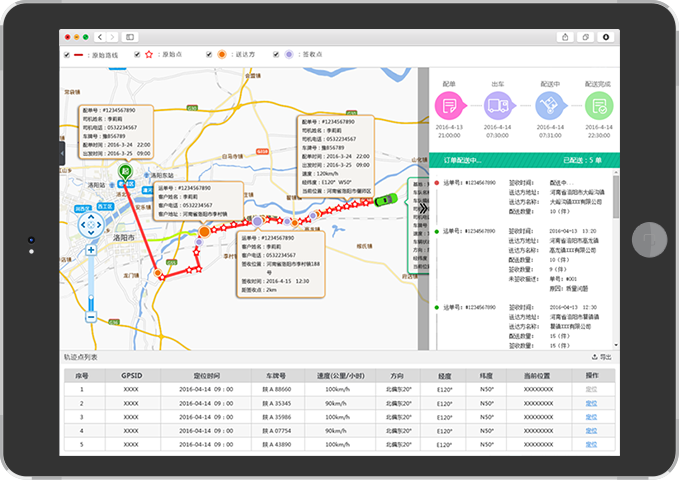Open the browser share button
Screen dimensions: 679x480
565,37
